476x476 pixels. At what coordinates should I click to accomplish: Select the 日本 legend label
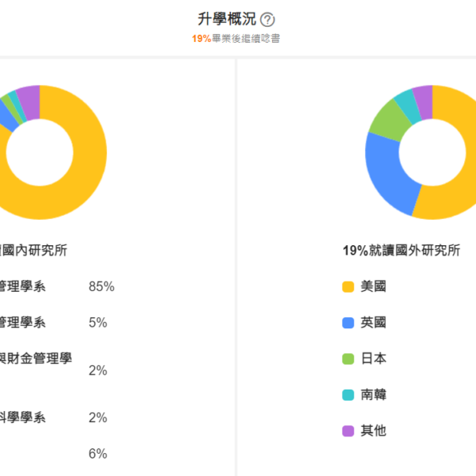click(373, 359)
